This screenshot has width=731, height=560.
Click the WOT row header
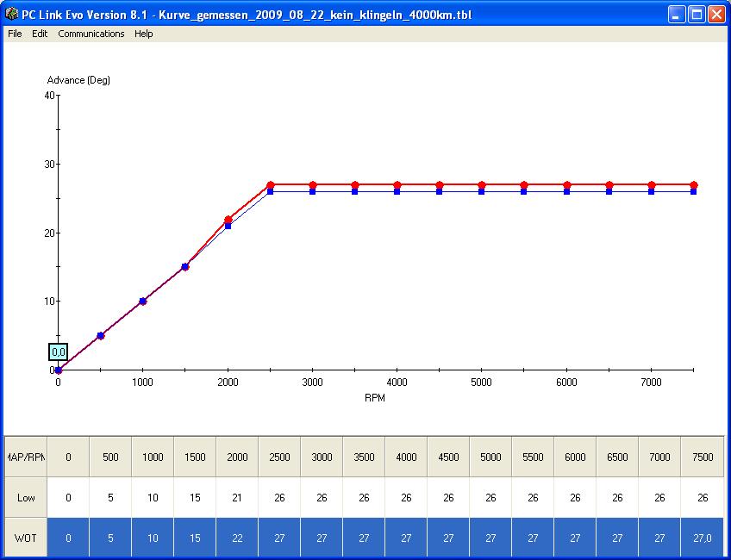click(x=26, y=538)
